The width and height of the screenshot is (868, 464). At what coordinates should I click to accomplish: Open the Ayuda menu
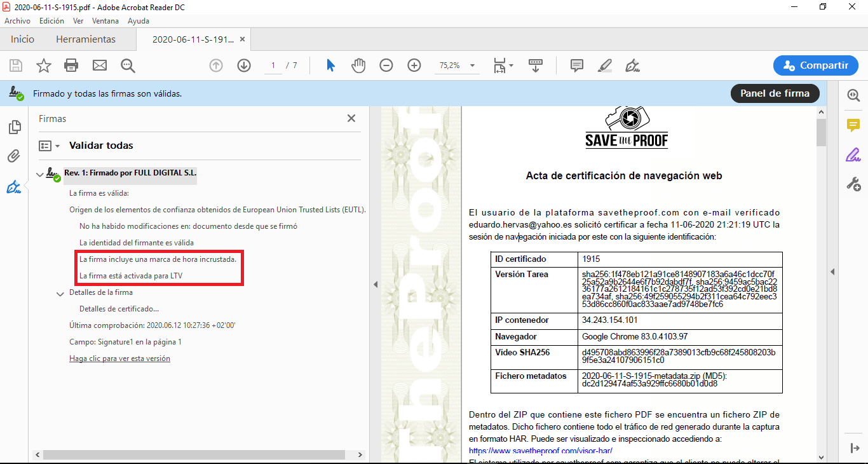[139, 21]
